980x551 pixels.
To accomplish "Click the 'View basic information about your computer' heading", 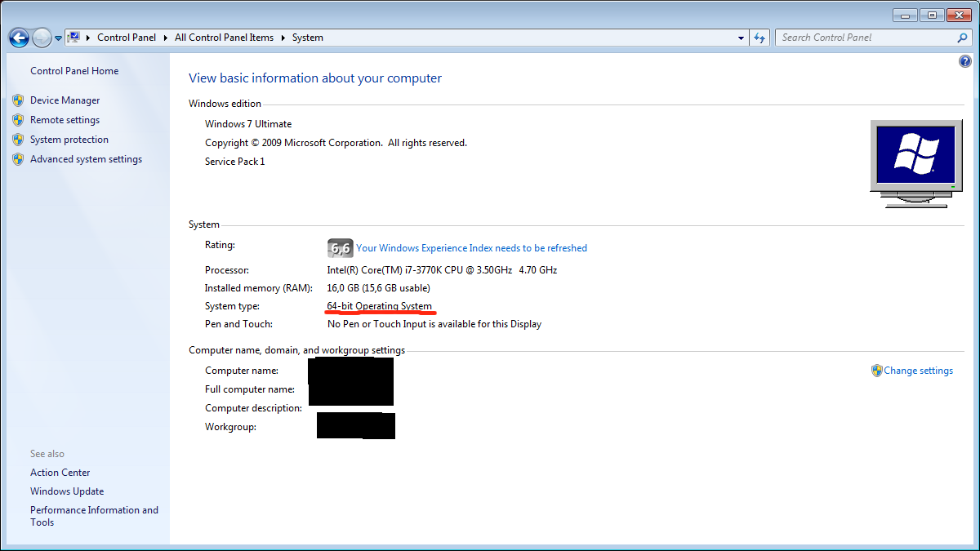I will pos(315,78).
